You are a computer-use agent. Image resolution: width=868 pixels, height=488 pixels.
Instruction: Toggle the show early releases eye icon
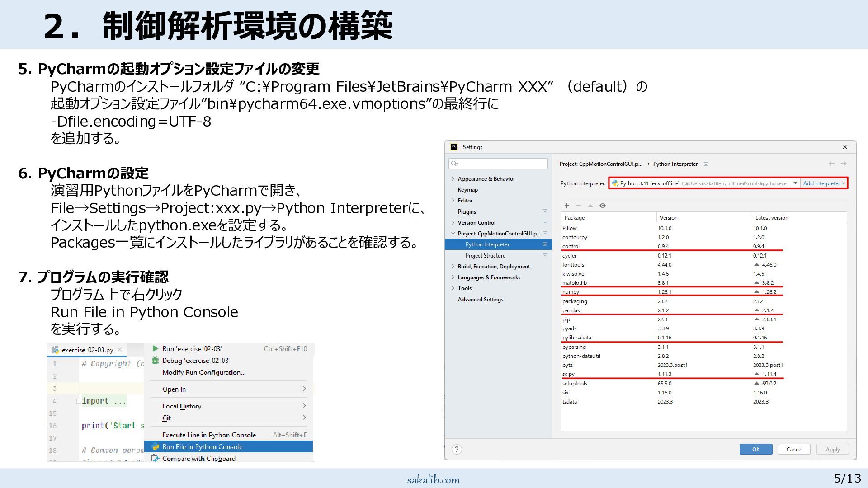(603, 206)
